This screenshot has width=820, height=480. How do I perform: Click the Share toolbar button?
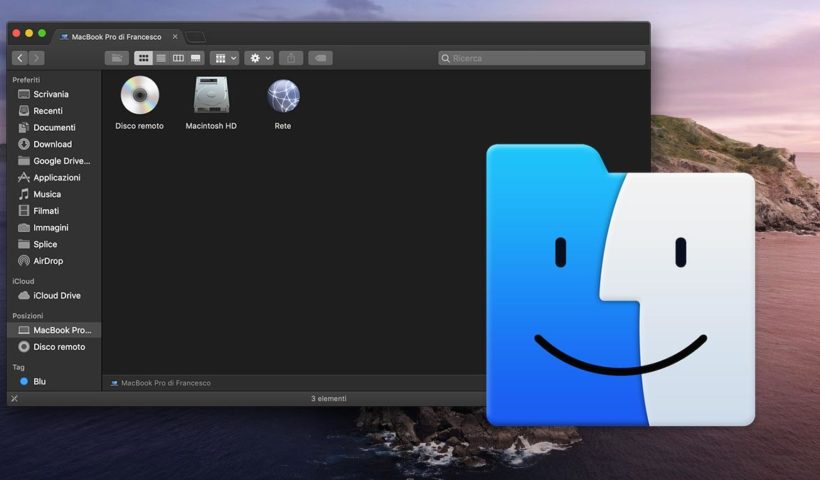291,58
